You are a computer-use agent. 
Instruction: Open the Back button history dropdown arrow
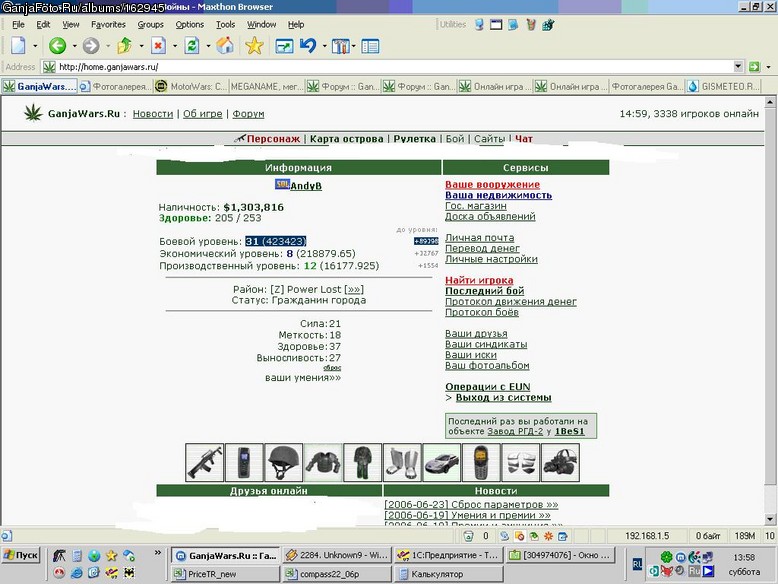tap(74, 46)
